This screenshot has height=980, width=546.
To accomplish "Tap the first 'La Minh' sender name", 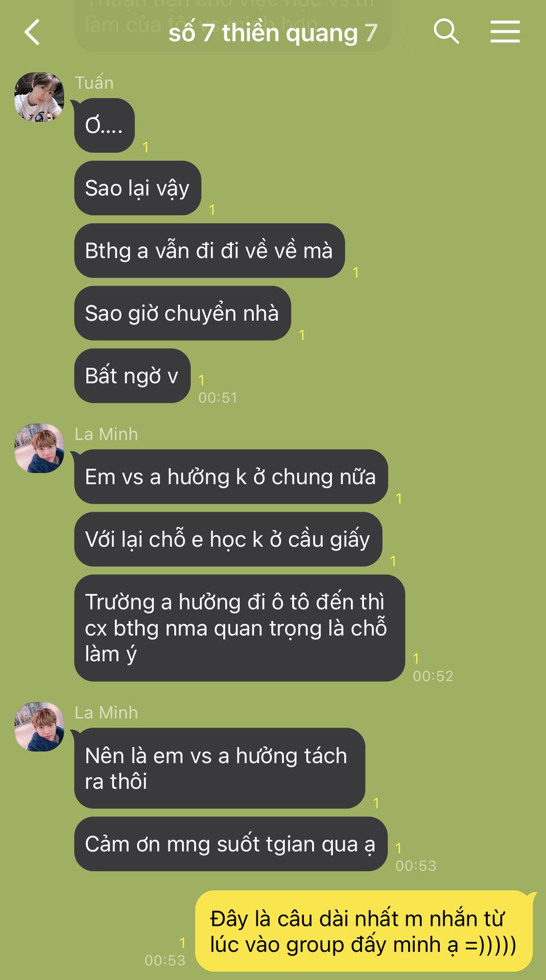I will point(106,434).
